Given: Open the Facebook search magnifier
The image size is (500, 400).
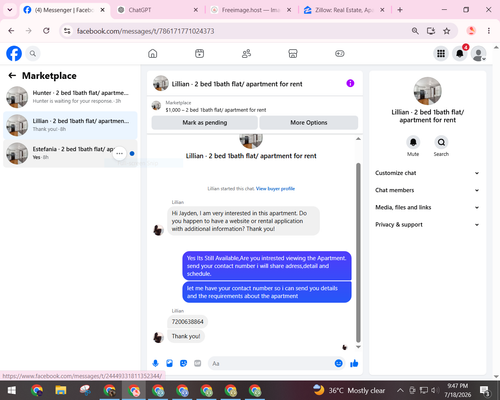Looking at the screenshot, I should tap(33, 53).
